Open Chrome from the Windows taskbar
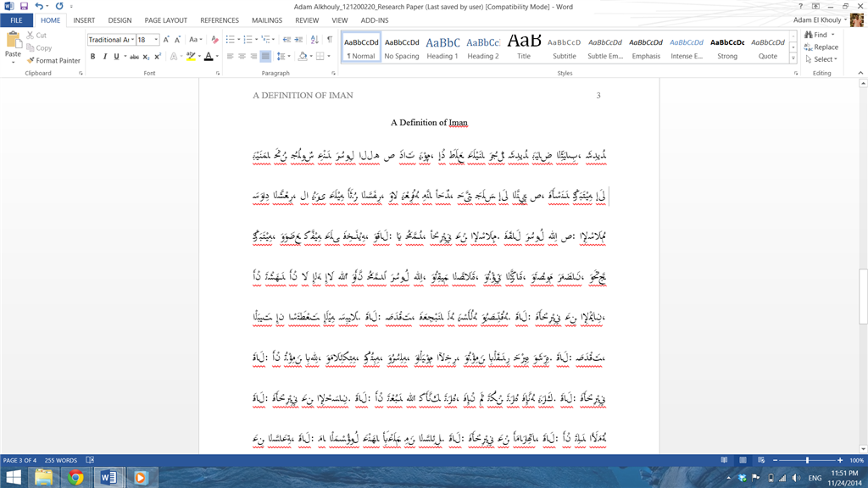 [x=75, y=477]
